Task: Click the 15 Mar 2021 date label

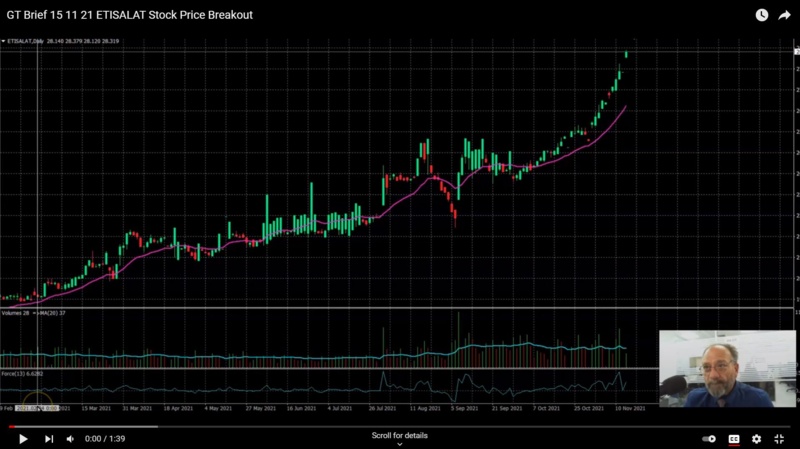Action: pyautogui.click(x=96, y=408)
